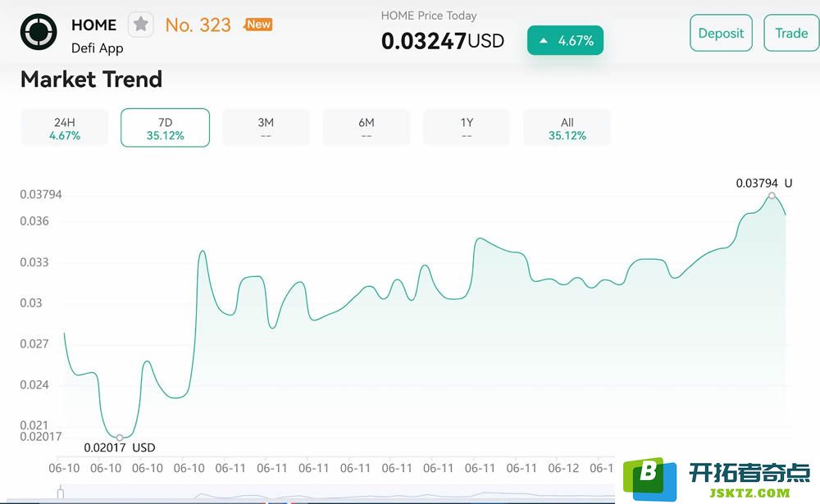820x504 pixels.
Task: Click the chart peak marker at 0.03794
Action: click(x=772, y=196)
